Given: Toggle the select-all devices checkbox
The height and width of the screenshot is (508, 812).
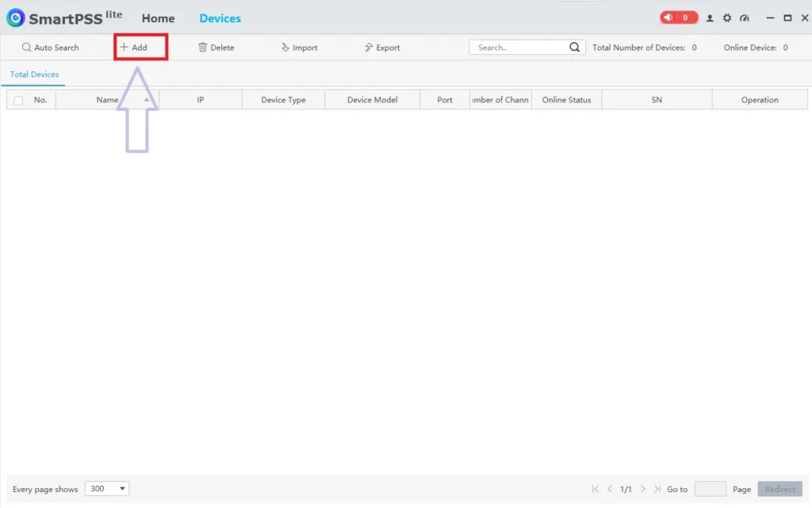Looking at the screenshot, I should (x=18, y=99).
